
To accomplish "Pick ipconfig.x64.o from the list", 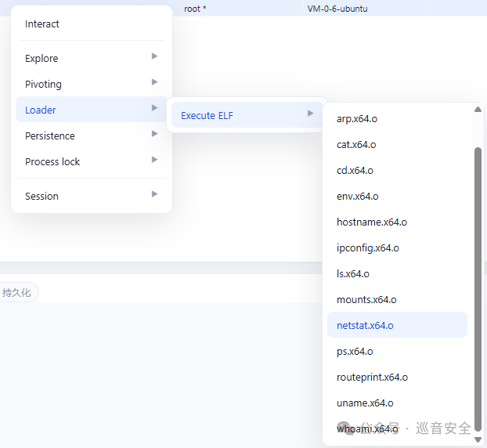I will tap(397, 248).
